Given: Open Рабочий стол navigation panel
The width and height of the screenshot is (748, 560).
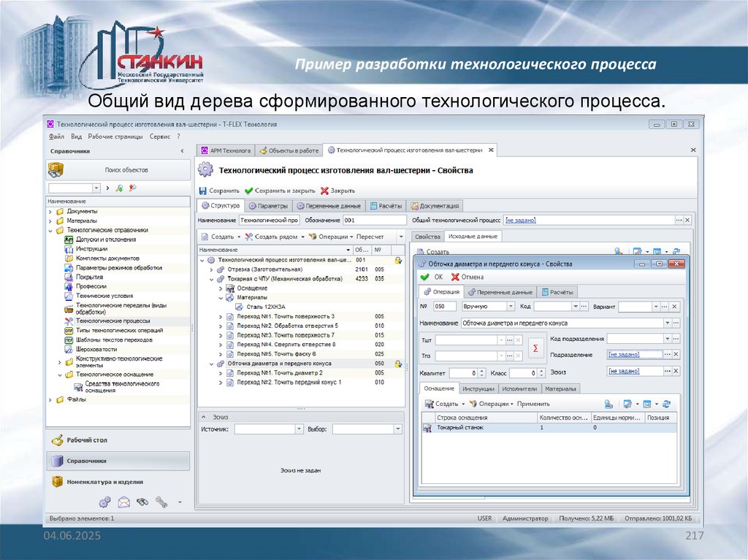Looking at the screenshot, I should [x=118, y=440].
